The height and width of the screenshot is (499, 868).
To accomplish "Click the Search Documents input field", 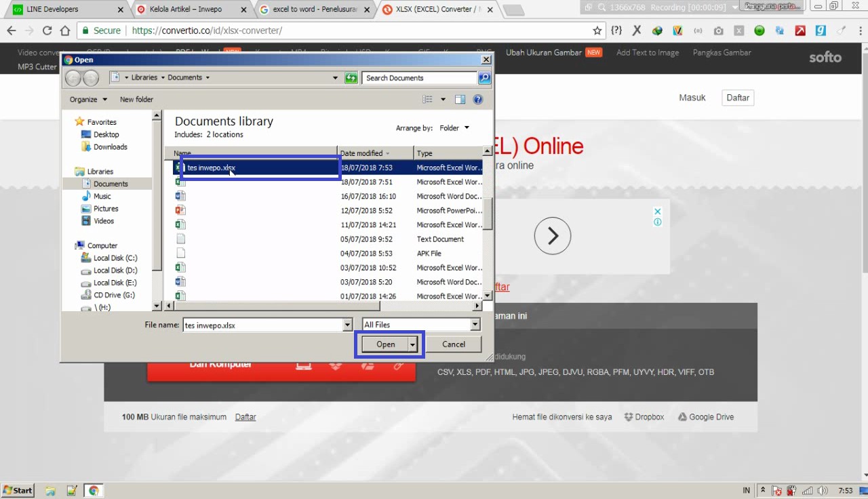I will tap(420, 78).
